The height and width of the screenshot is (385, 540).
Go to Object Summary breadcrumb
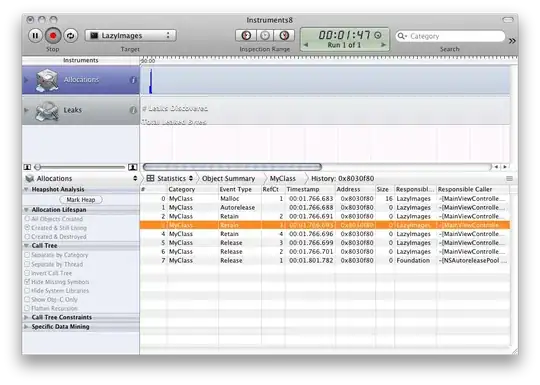tap(228, 178)
